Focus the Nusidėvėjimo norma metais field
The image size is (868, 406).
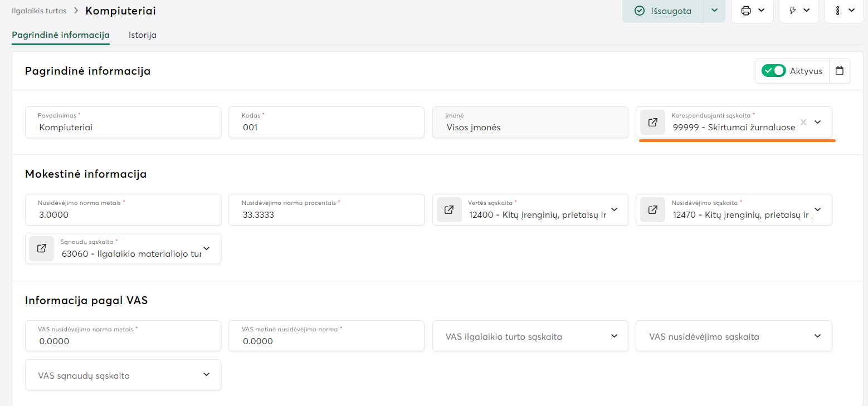123,214
